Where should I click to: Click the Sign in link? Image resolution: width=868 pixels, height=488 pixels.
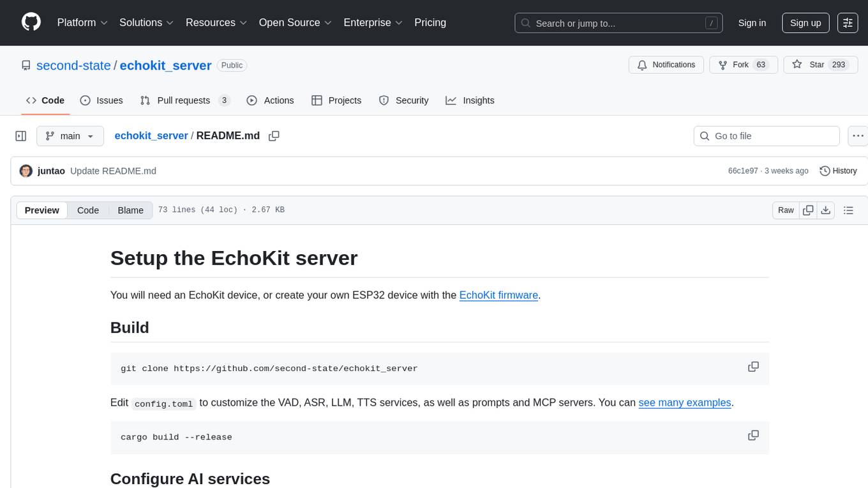click(752, 23)
